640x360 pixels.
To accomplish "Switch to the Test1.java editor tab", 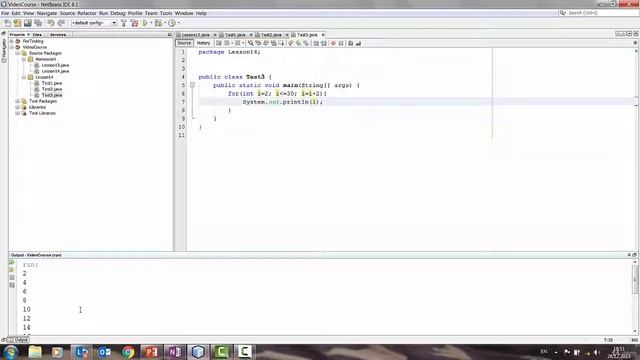I will pos(235,35).
